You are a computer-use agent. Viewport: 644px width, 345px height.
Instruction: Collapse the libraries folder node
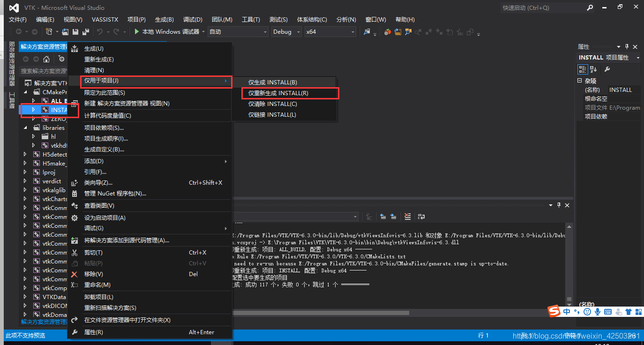25,127
